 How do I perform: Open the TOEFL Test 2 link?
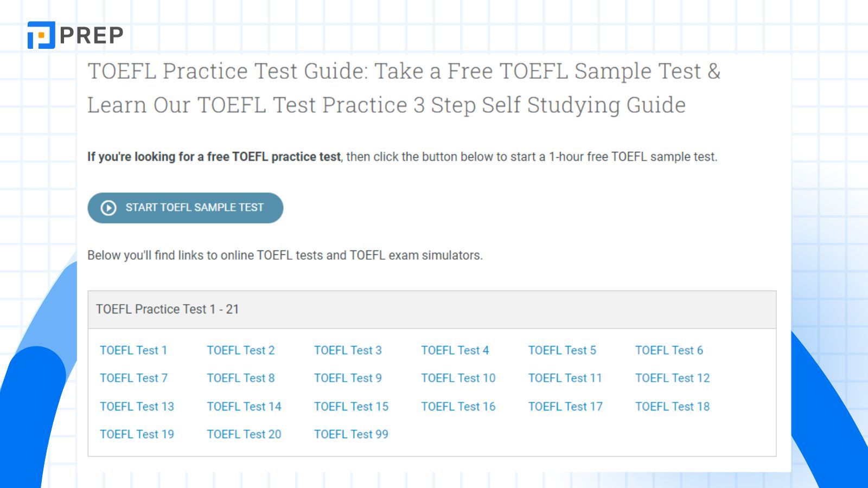[241, 350]
